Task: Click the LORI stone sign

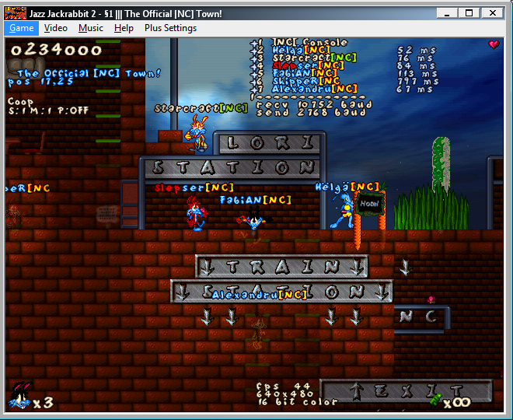Action: pyautogui.click(x=270, y=143)
